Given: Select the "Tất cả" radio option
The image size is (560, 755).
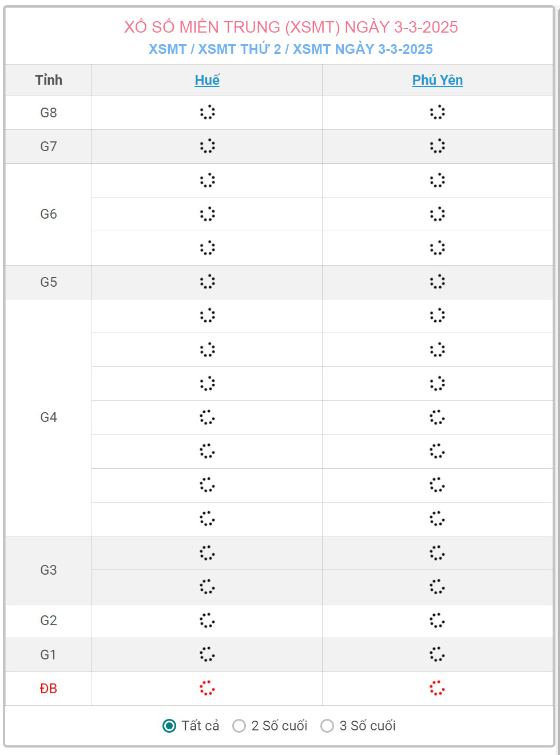Looking at the screenshot, I should point(169,726).
